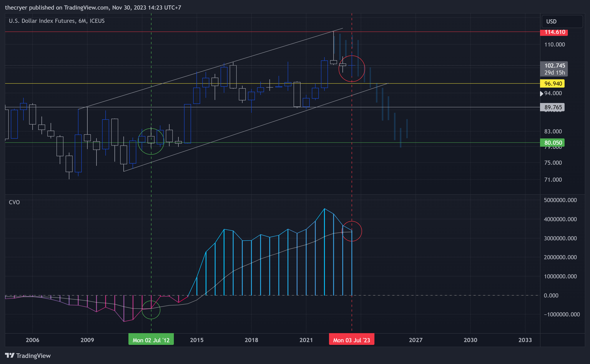Click the 5000000.000 CVO axis value
Image resolution: width=590 pixels, height=364 pixels.
coord(560,200)
